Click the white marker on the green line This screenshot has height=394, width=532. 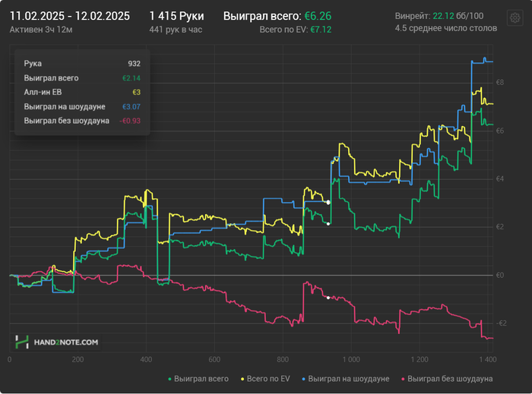(x=328, y=224)
